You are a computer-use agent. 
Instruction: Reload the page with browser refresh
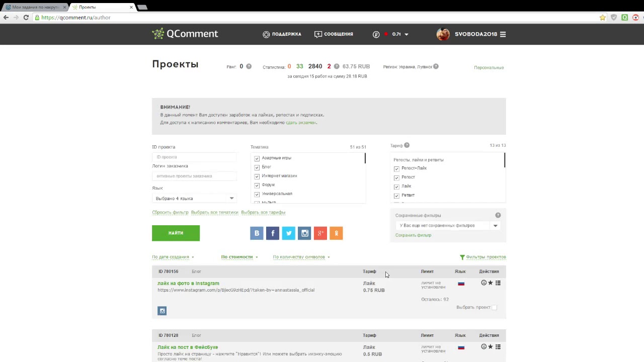pos(26,17)
